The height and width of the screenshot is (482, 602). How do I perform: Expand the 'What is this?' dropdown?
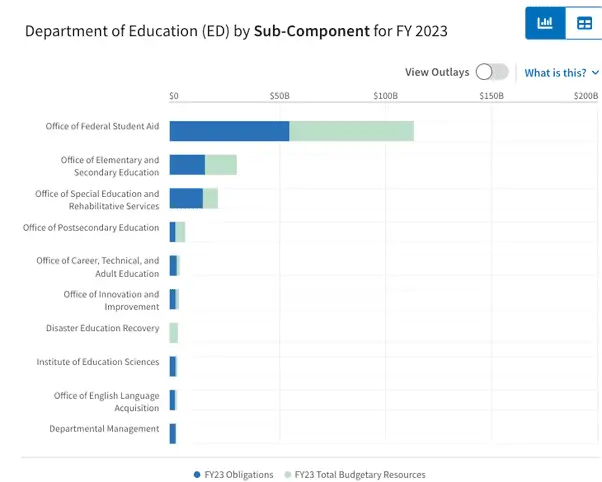[555, 73]
